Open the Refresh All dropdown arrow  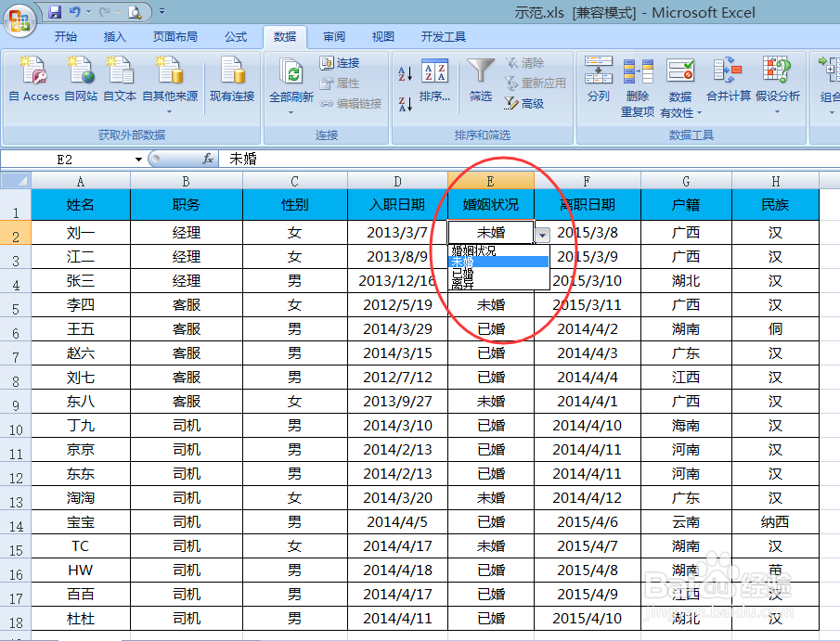(x=291, y=112)
